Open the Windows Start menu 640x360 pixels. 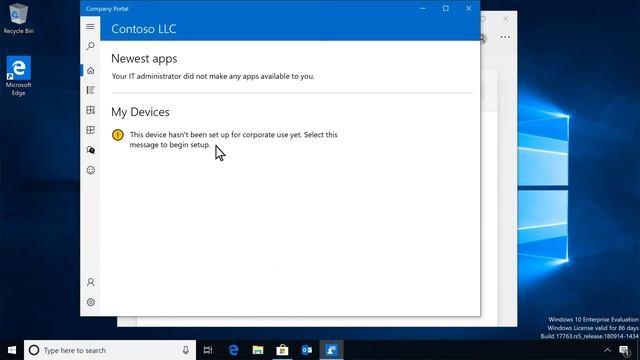point(12,350)
